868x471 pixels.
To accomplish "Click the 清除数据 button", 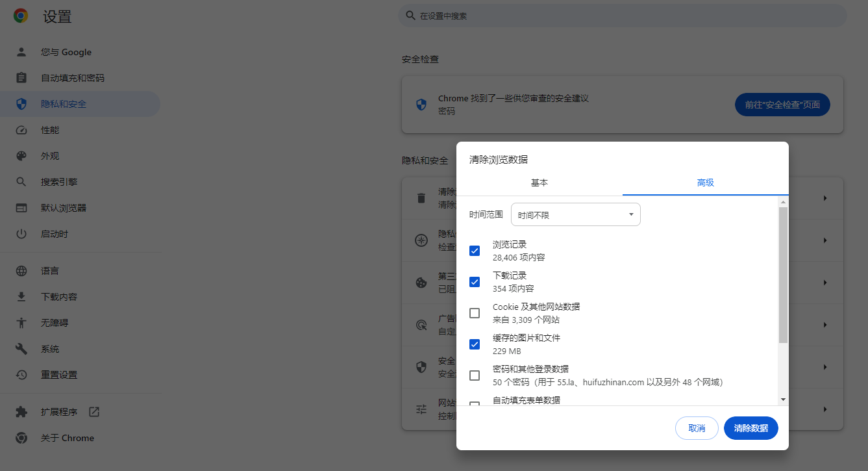I will (750, 427).
